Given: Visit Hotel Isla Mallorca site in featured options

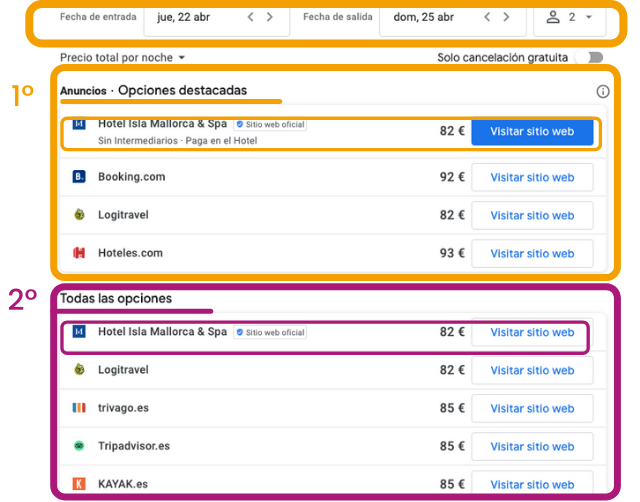Looking at the screenshot, I should click(x=532, y=131).
